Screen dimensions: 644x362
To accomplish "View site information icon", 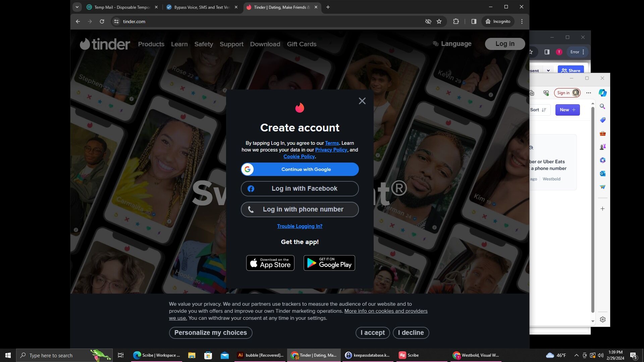I will point(116,21).
